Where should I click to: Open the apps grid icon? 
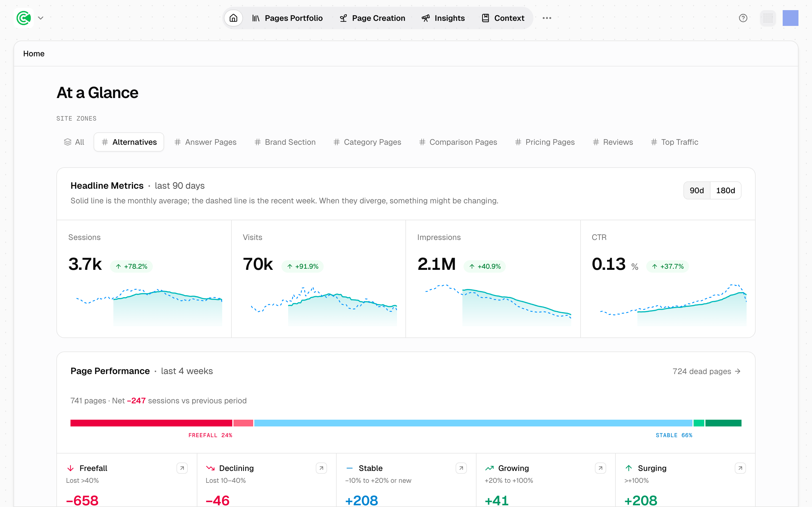[x=768, y=18]
